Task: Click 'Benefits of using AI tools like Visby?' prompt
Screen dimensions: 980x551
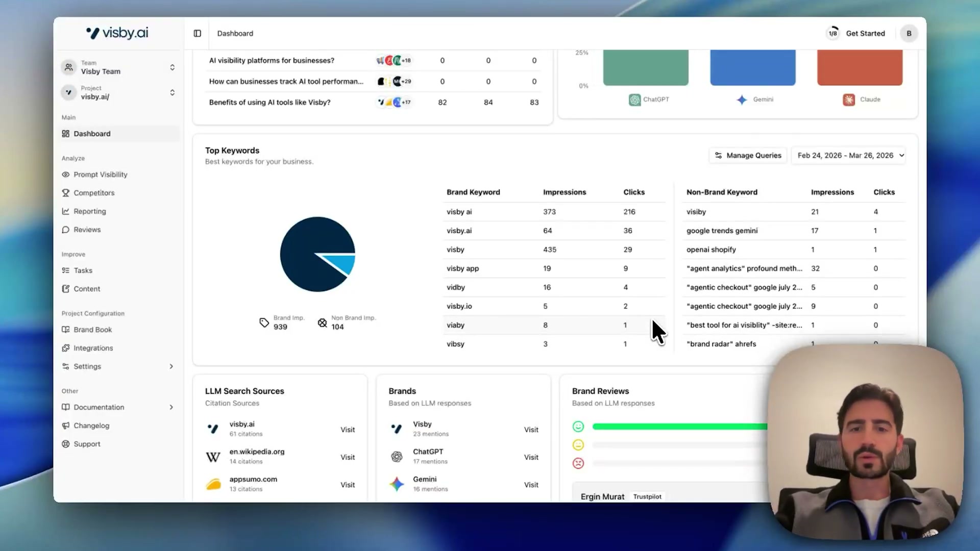Action: coord(269,103)
